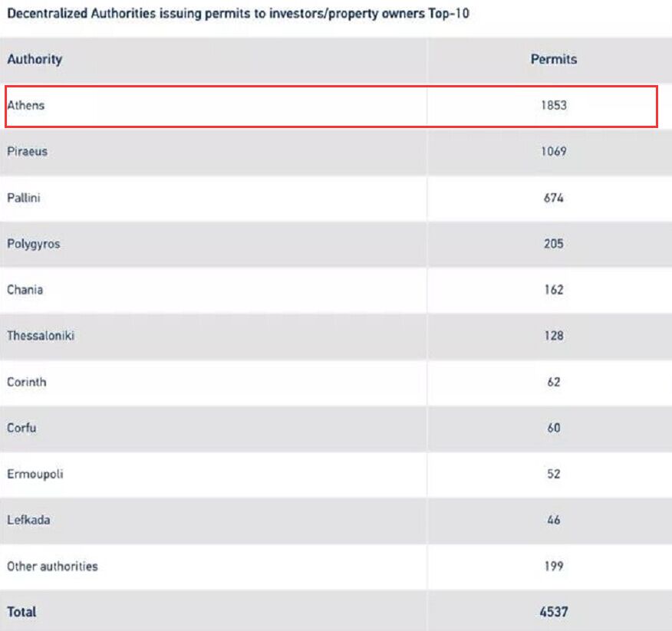672x631 pixels.
Task: Click the Other authorities row label
Action: [x=52, y=567]
